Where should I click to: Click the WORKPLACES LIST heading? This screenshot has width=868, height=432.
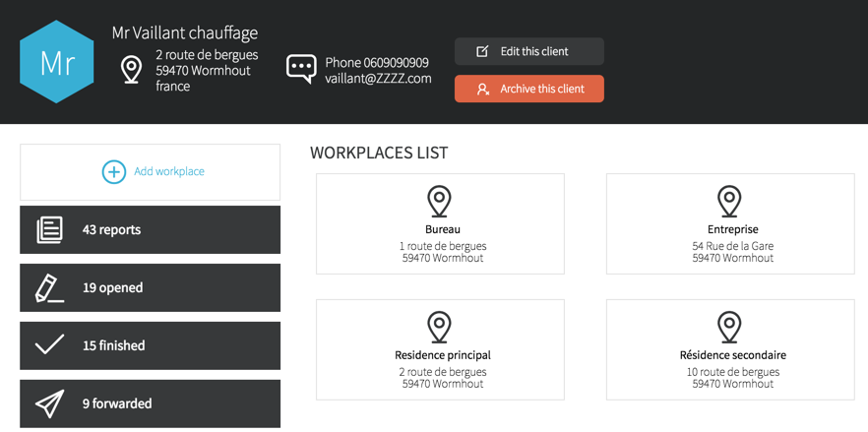tap(379, 153)
